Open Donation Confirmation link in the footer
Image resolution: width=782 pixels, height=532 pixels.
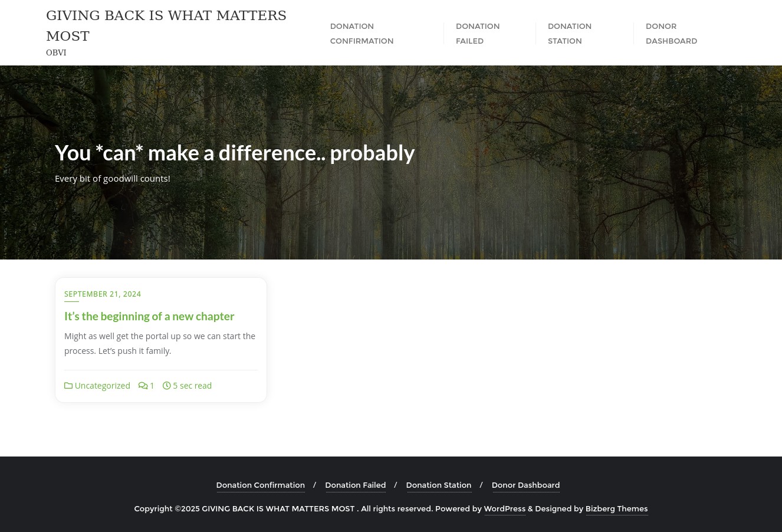pyautogui.click(x=260, y=485)
